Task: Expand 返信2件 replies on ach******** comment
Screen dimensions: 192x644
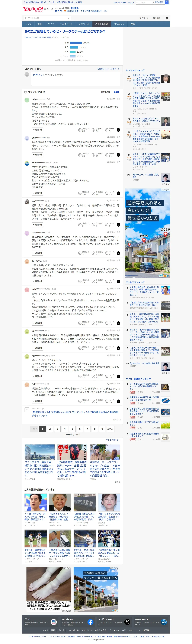Action: pos(38,323)
